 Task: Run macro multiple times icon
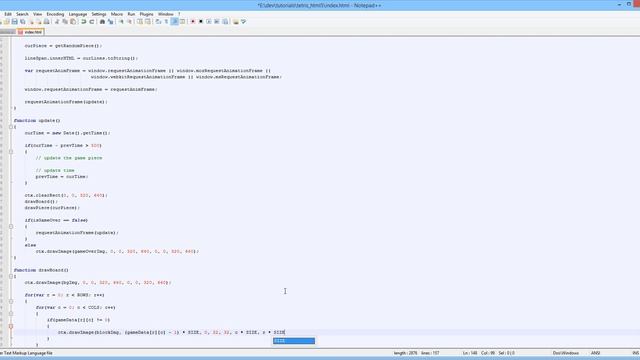(x=217, y=22)
